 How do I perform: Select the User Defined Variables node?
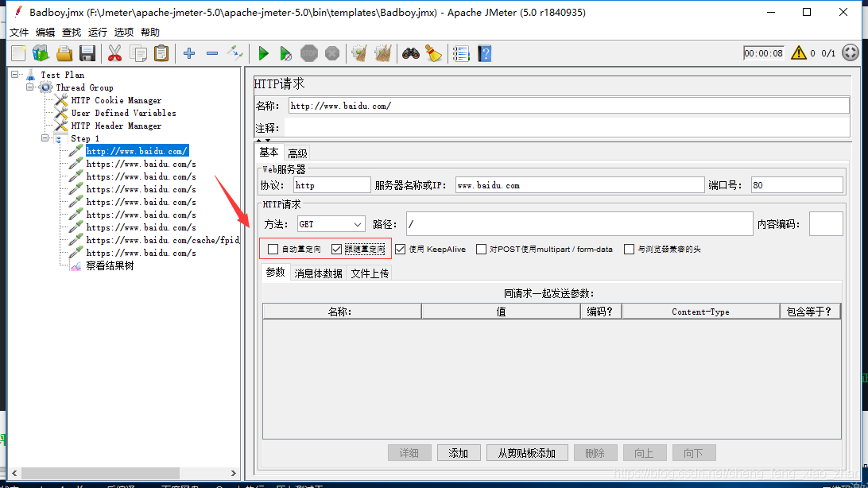point(123,113)
